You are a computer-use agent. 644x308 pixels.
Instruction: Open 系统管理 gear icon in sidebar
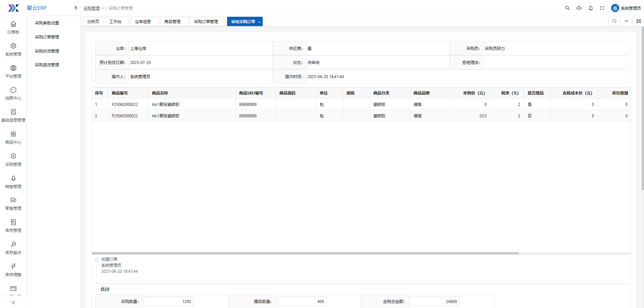point(13,46)
